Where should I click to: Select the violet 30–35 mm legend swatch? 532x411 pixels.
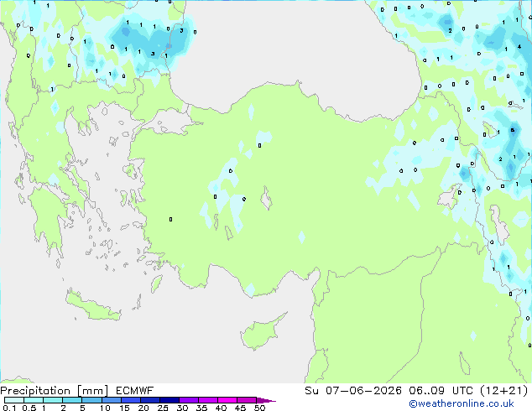pos(189,400)
